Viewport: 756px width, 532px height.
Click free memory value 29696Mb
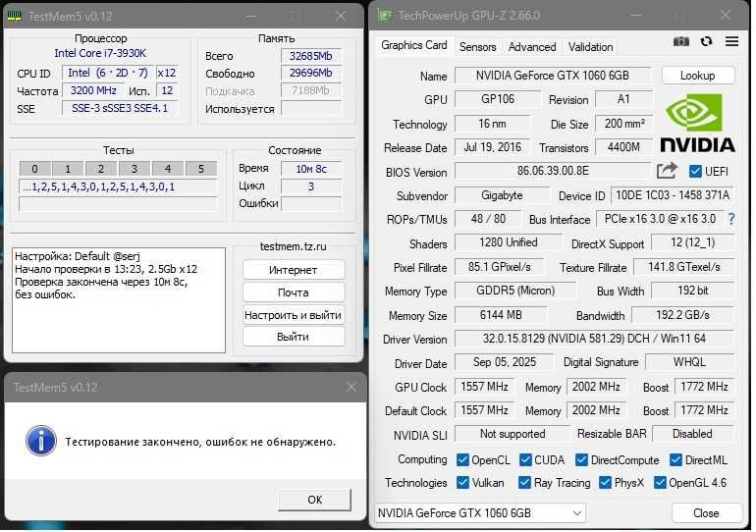pyautogui.click(x=311, y=74)
